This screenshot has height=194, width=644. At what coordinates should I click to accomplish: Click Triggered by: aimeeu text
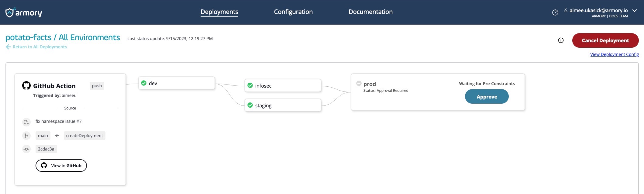click(55, 95)
